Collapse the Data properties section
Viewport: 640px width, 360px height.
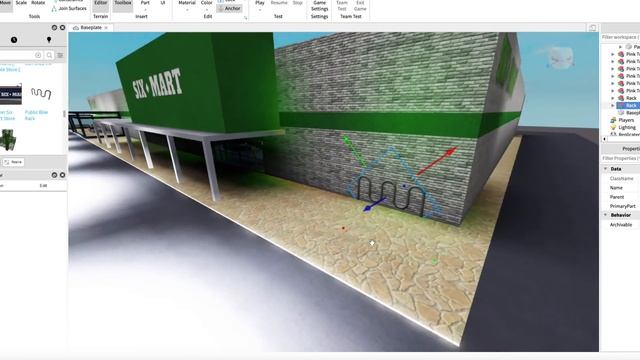coord(605,169)
